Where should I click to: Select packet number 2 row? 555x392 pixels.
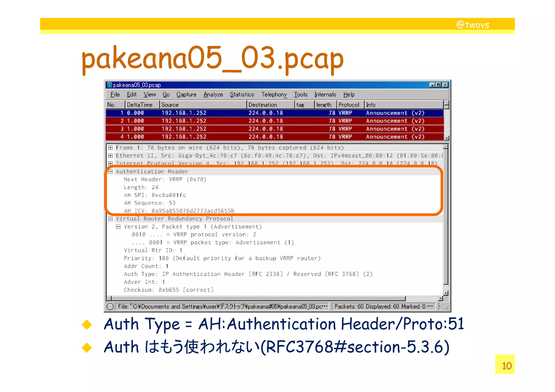(275, 121)
